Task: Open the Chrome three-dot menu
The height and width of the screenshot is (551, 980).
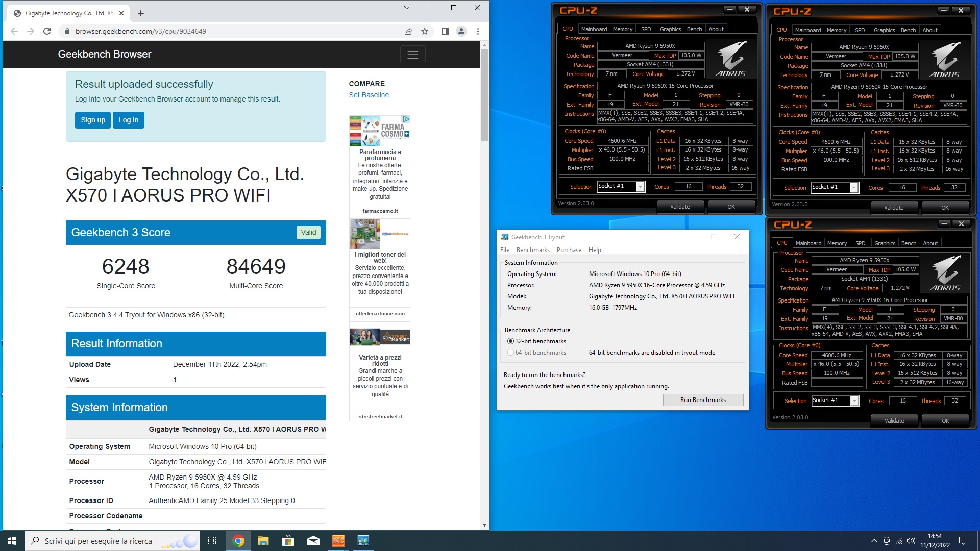Action: 478,31
